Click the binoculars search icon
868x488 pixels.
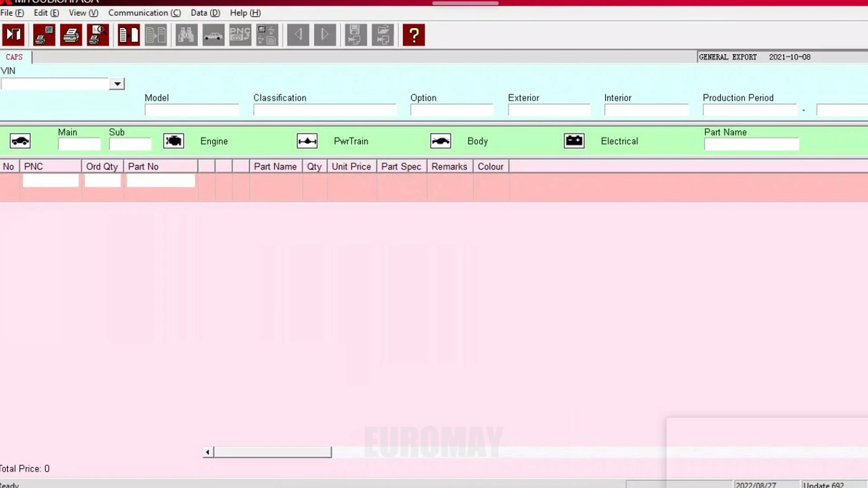pyautogui.click(x=186, y=35)
